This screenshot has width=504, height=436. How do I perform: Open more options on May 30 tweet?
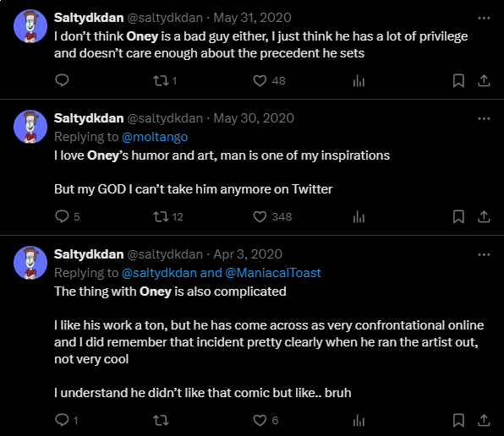[x=484, y=119]
